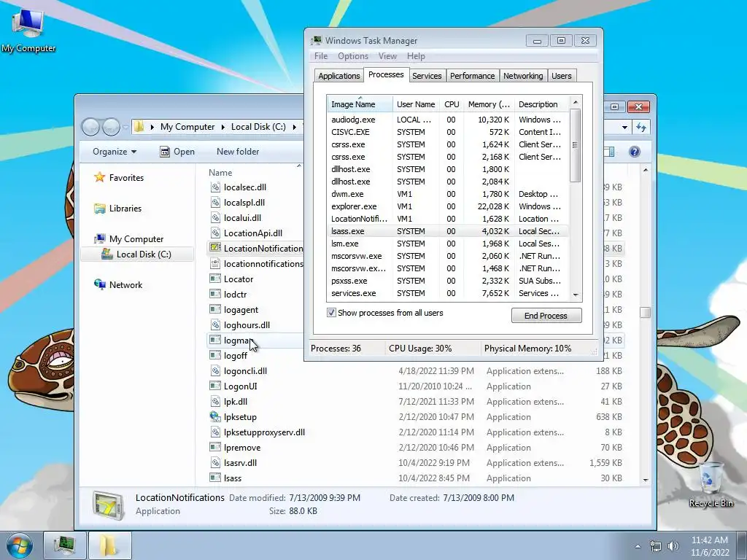The width and height of the screenshot is (747, 560).
Task: Click the Windows Start orb
Action: [x=20, y=545]
